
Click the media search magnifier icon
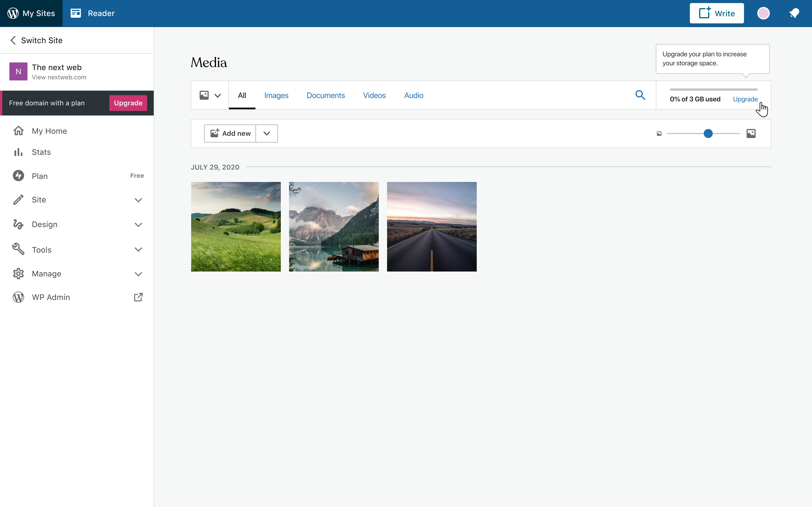click(640, 95)
